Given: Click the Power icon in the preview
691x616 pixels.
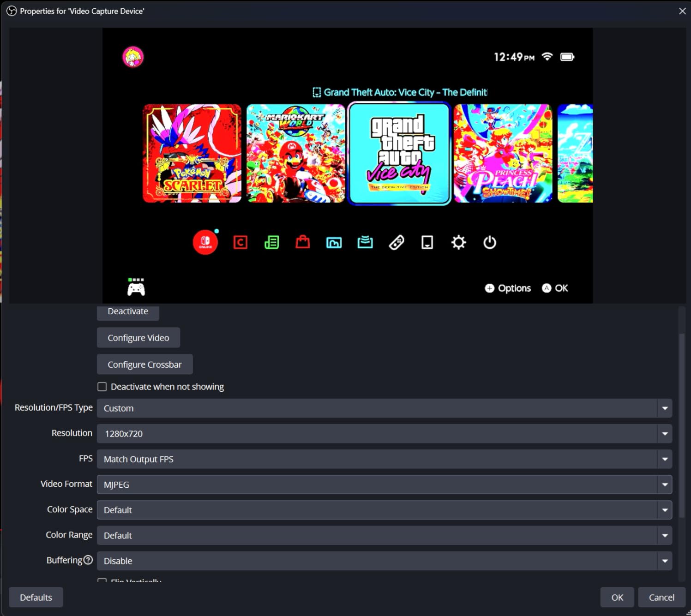Looking at the screenshot, I should click(x=490, y=242).
